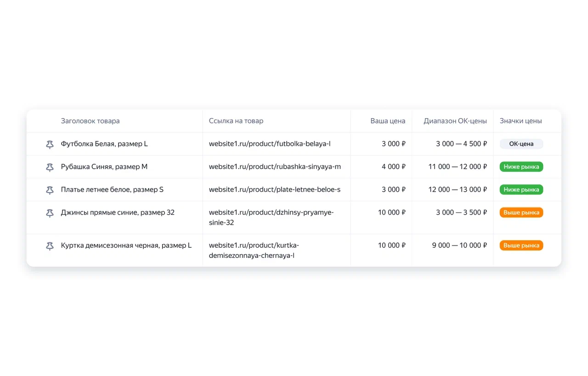This screenshot has height=376, width=588.
Task: Pin the Рубашка Синяя row
Action: (x=50, y=167)
